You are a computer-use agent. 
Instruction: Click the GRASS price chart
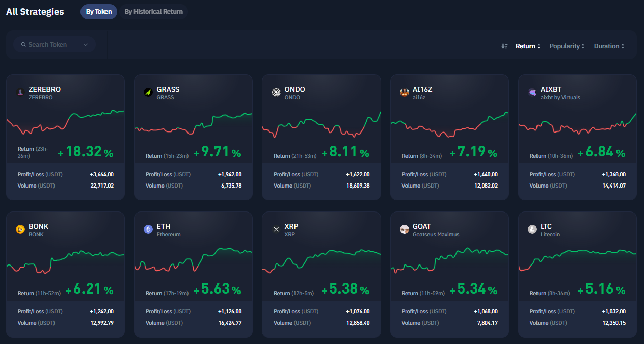pyautogui.click(x=193, y=124)
